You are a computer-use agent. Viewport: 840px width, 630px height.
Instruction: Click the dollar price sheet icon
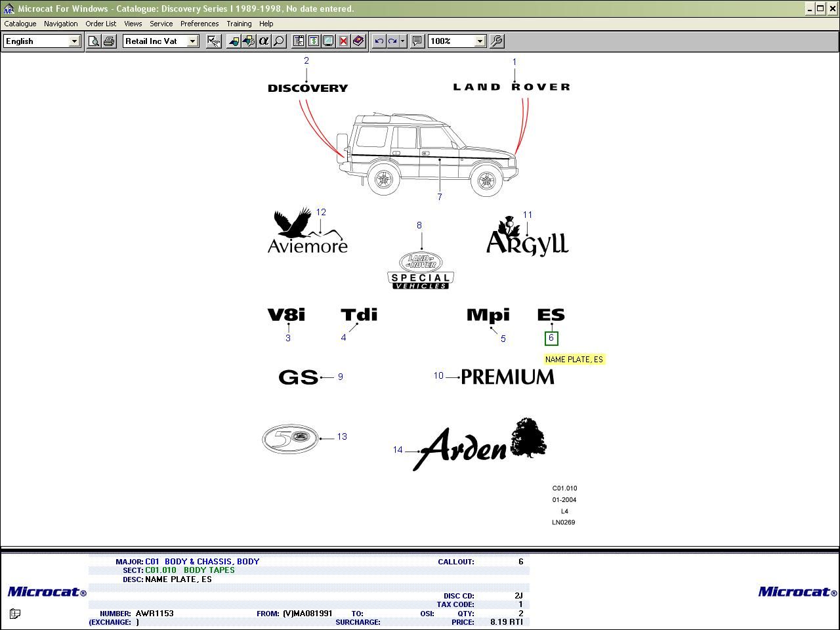click(313, 41)
